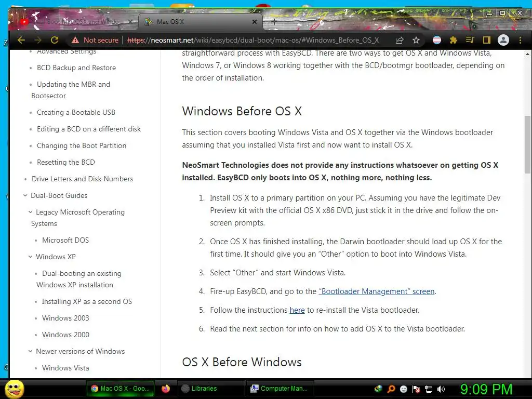
Task: Open Updating the MBR and Bootsector
Action: tap(71, 90)
